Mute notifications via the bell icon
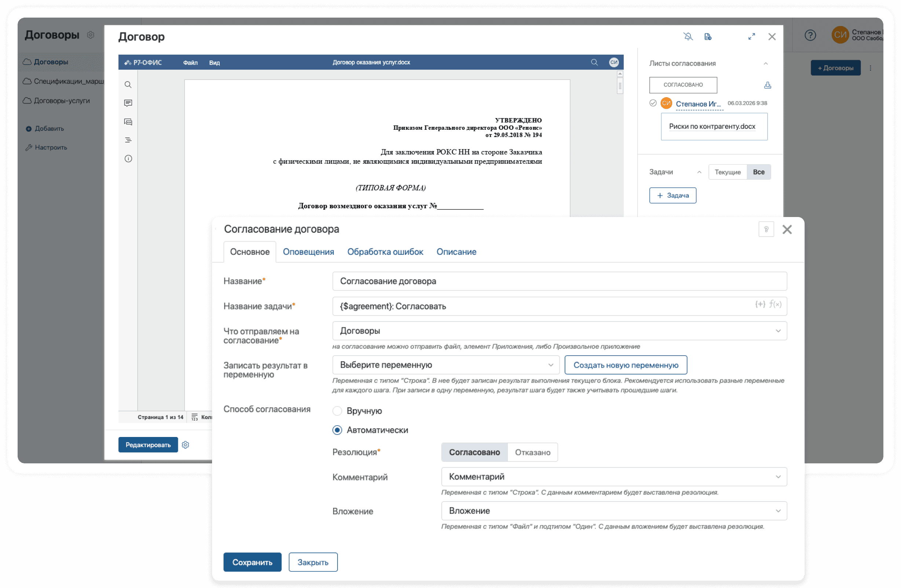This screenshot has width=901, height=588. click(689, 36)
